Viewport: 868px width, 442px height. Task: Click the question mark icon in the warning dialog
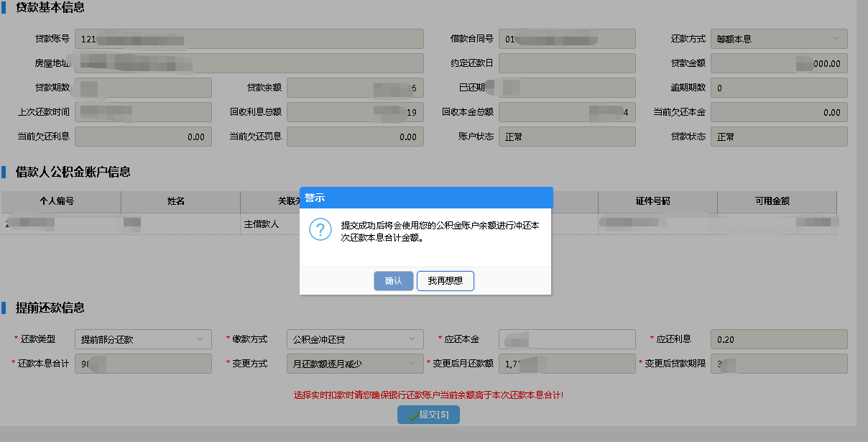[319, 230]
